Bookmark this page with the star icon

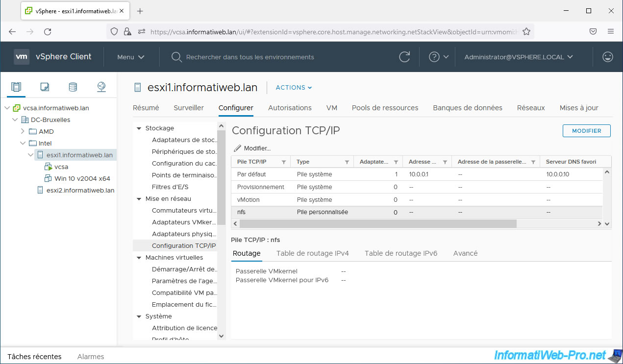pyautogui.click(x=526, y=31)
